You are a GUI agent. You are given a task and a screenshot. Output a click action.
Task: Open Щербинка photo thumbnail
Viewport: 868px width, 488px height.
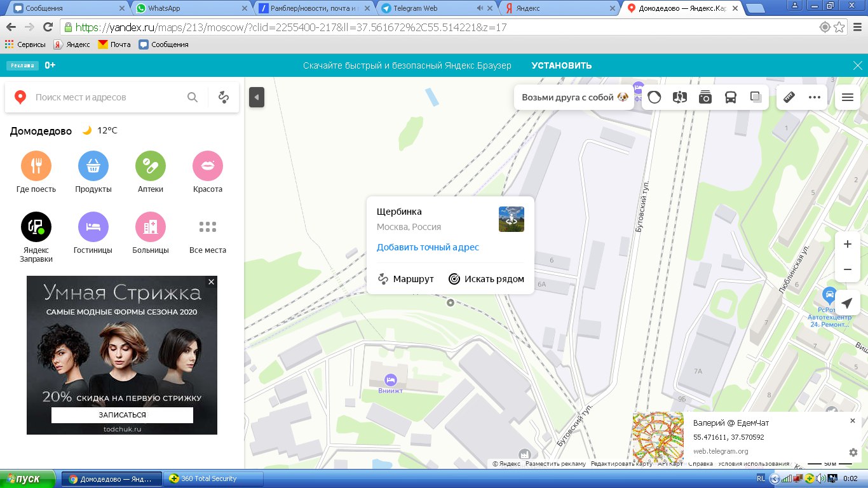click(512, 219)
